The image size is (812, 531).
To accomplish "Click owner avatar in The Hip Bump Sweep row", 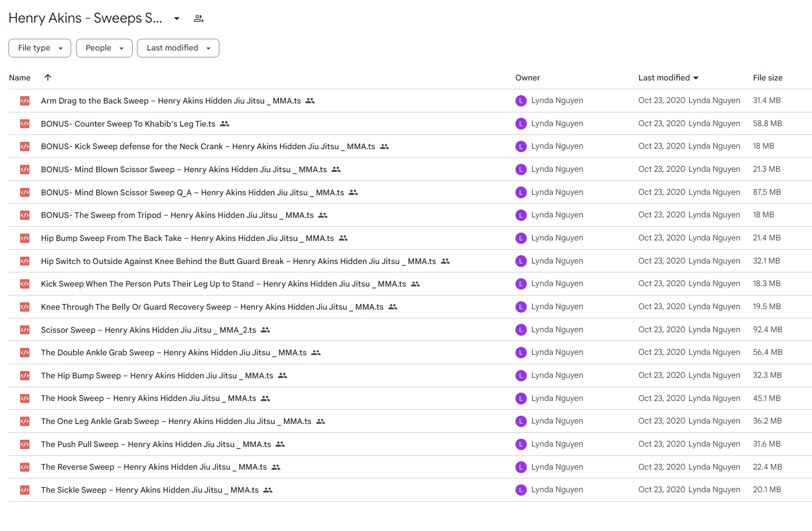I will 521,375.
